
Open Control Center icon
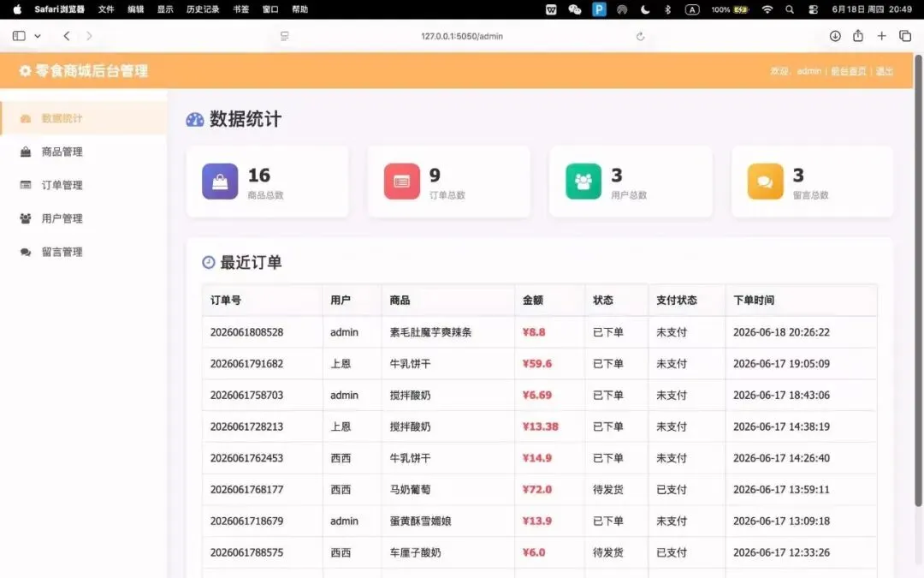pyautogui.click(x=814, y=9)
